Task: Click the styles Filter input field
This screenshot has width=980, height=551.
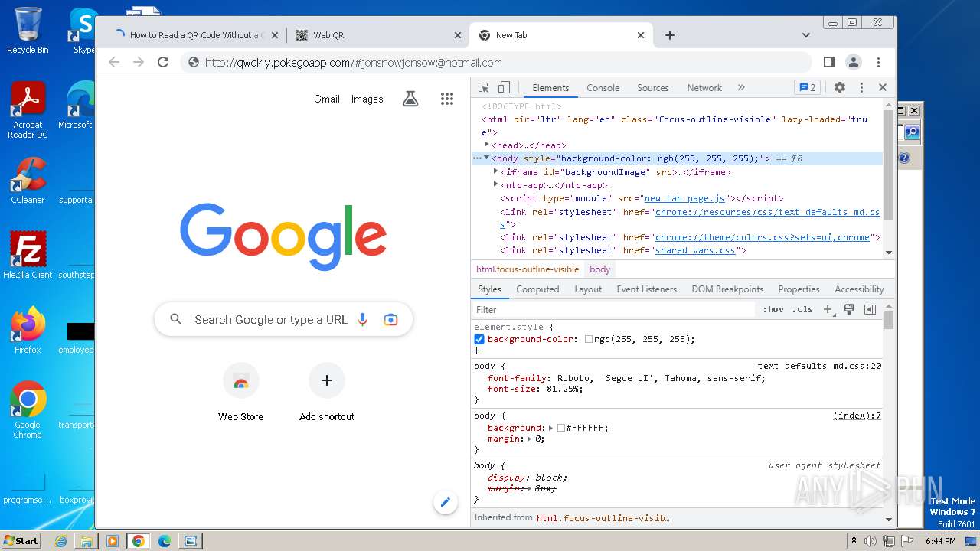Action: pyautogui.click(x=614, y=309)
